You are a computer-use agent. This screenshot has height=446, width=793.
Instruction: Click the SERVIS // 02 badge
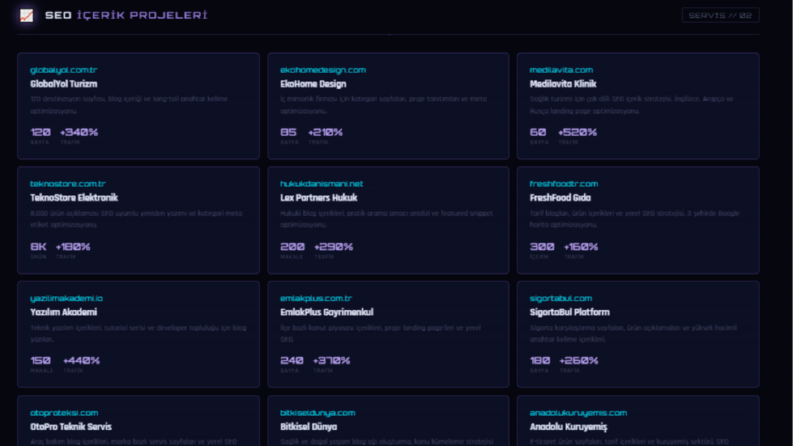720,15
